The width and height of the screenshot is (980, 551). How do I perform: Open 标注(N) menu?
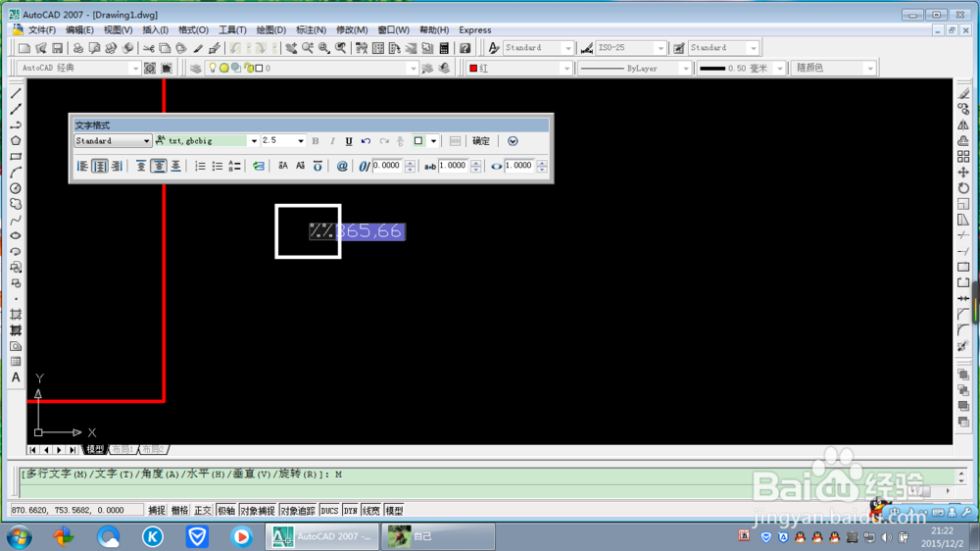tap(312, 30)
